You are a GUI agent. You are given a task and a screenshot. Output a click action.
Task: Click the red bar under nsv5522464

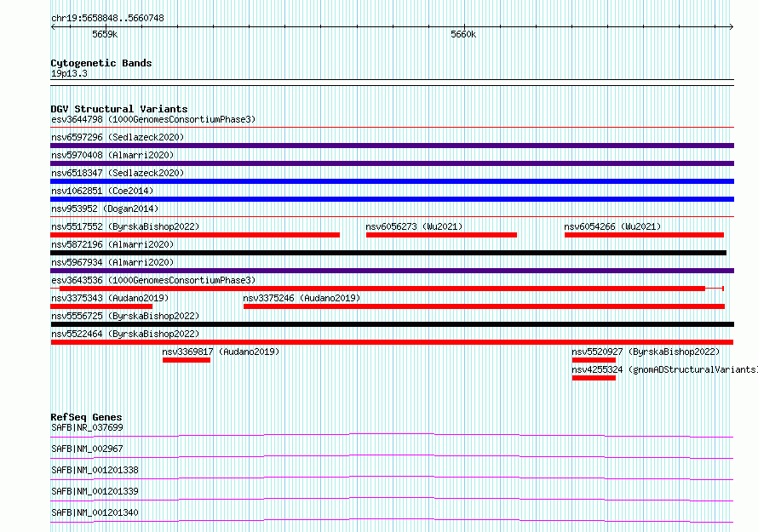click(x=392, y=342)
